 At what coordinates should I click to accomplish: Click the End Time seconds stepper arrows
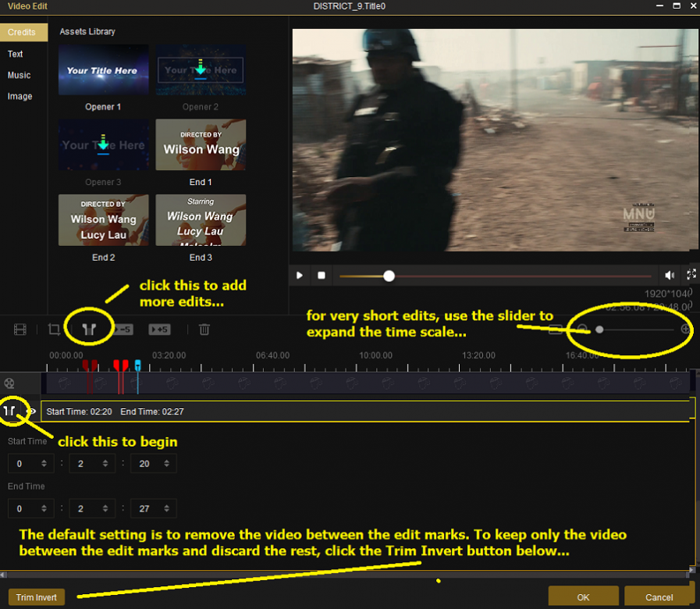166,508
